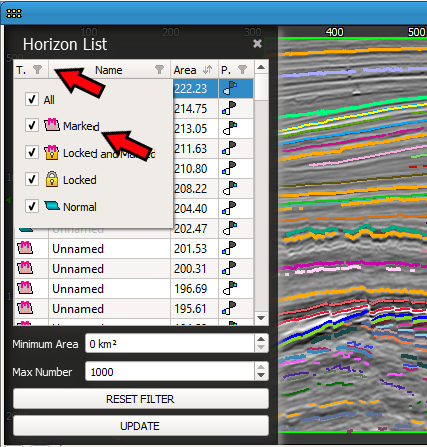The width and height of the screenshot is (427, 447).
Task: Click the marked horizon icon in the 201.53 row
Action: coord(25,248)
